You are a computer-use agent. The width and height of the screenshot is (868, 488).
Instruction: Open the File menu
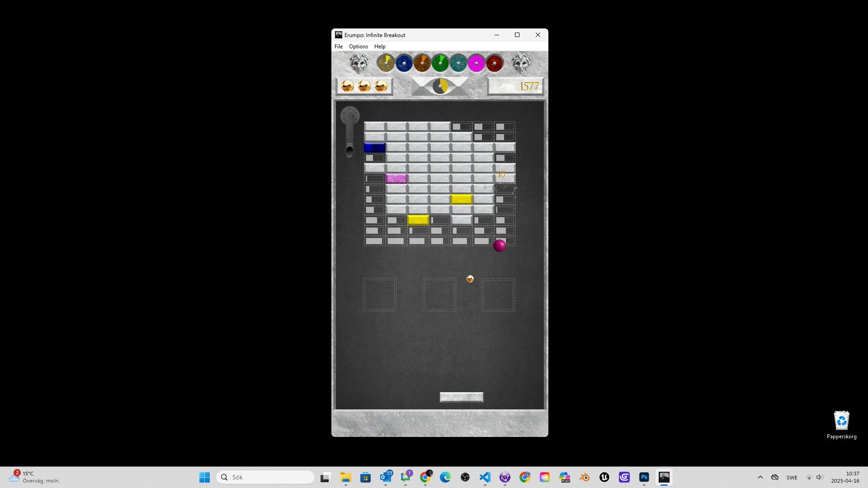coord(339,47)
